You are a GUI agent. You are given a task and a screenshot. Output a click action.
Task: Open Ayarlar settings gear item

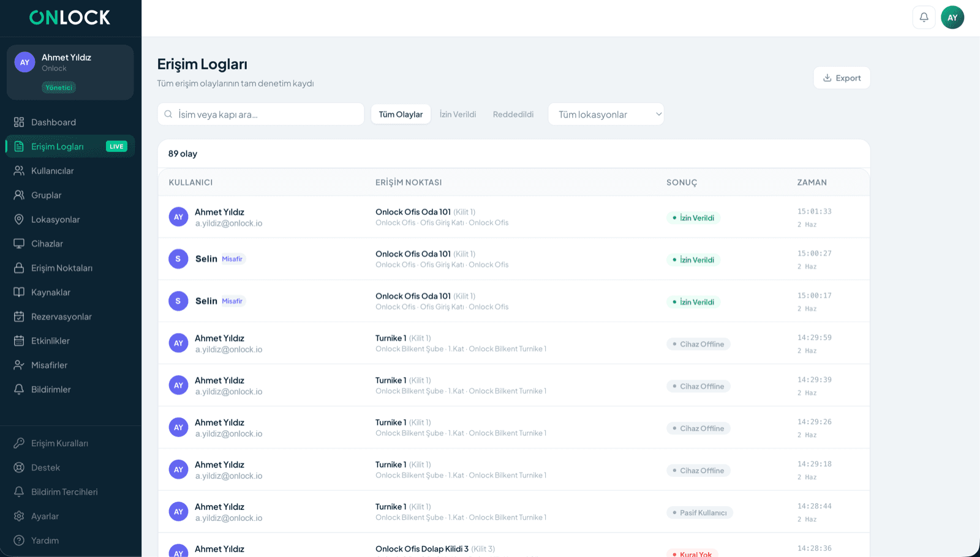click(70, 516)
